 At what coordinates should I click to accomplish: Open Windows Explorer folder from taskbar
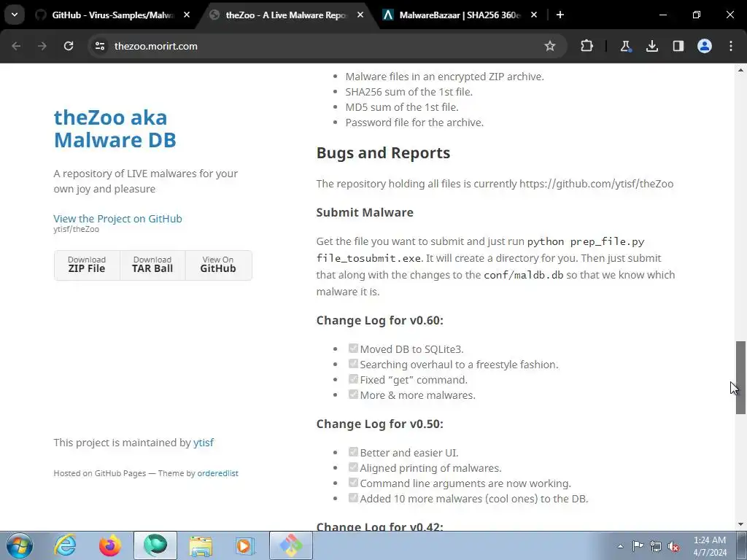click(x=201, y=545)
